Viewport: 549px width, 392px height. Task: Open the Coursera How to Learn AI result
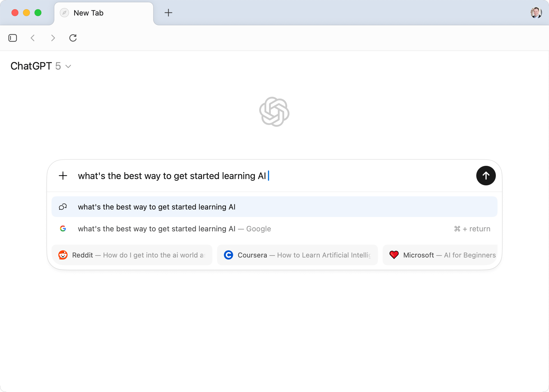297,255
